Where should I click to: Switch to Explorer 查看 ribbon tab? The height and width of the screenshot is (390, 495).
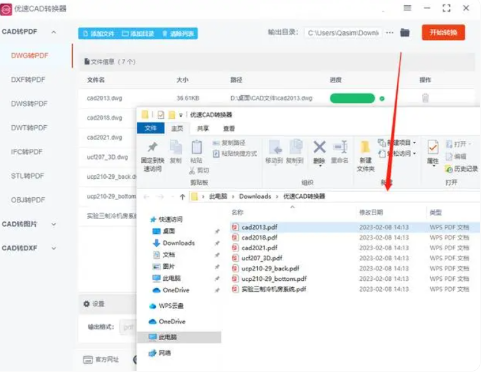point(229,128)
